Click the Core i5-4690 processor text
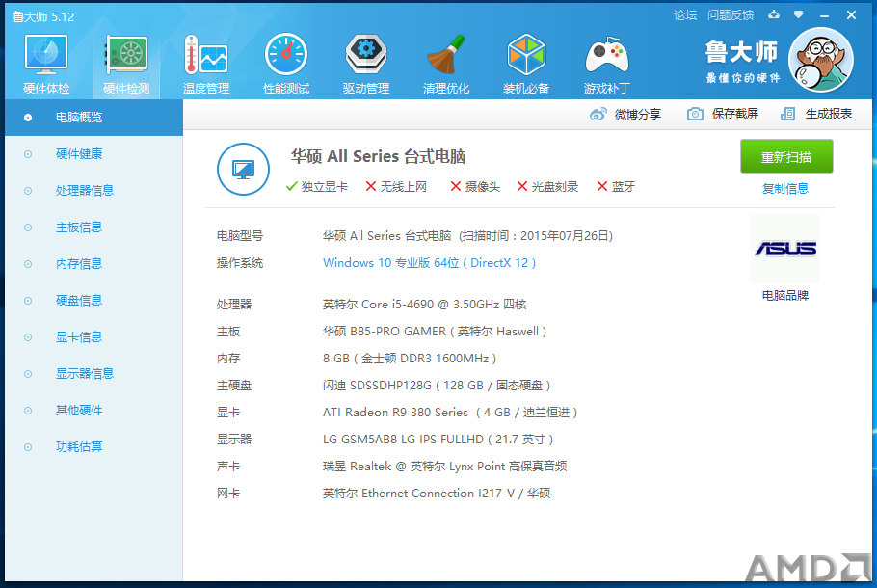 (x=424, y=305)
